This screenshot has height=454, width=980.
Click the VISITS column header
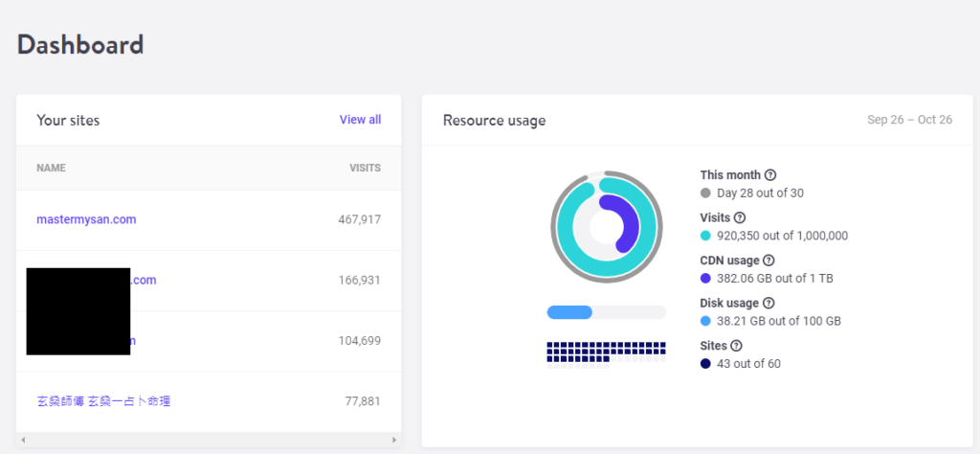(365, 169)
